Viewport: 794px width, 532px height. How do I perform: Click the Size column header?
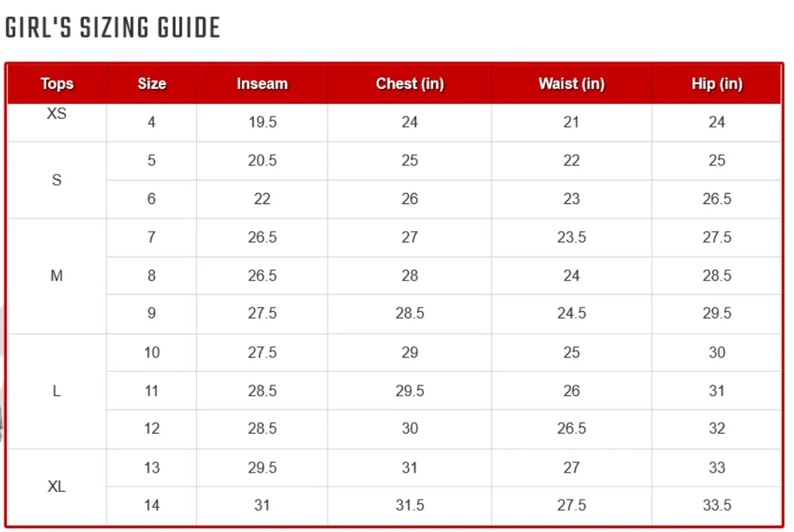(x=152, y=84)
